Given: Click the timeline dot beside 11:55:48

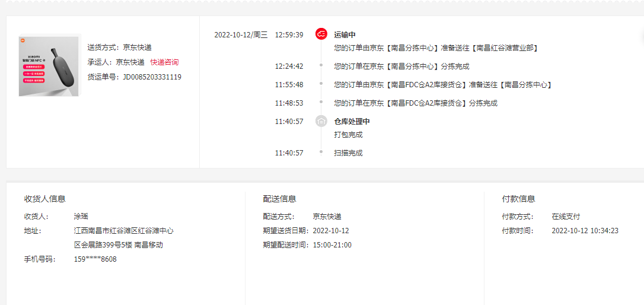Looking at the screenshot, I should [x=321, y=84].
